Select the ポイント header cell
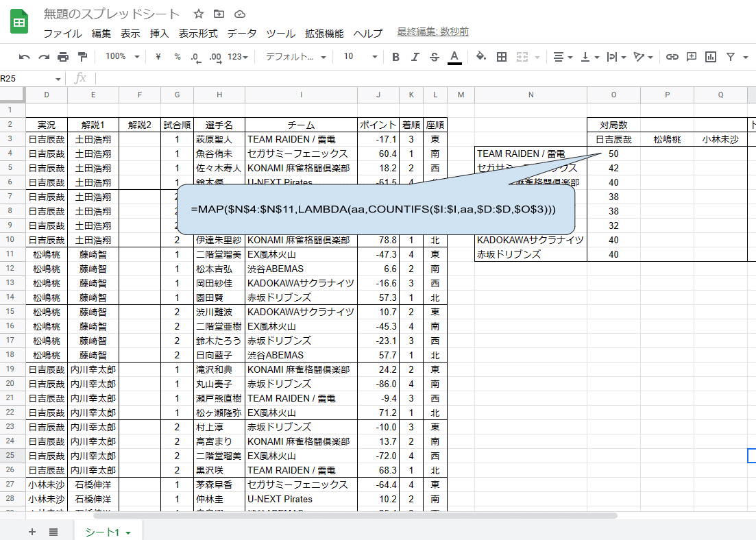 point(378,125)
